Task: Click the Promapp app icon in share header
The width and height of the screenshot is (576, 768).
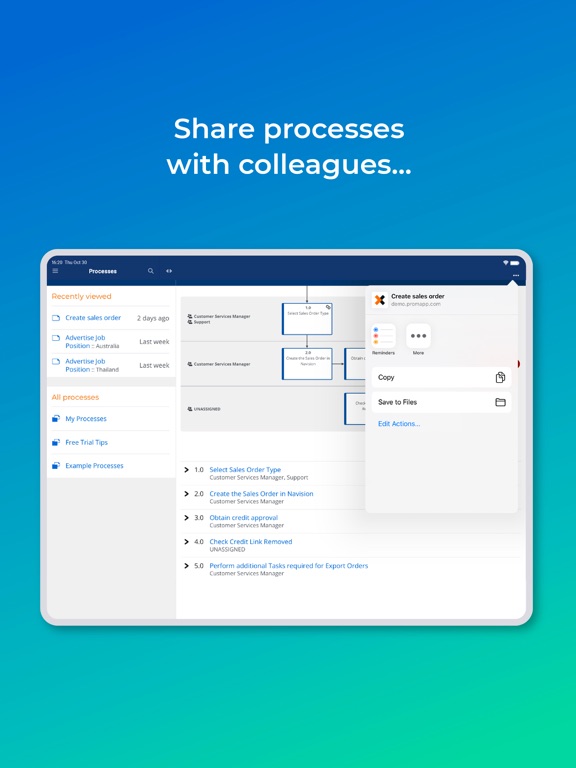Action: click(x=380, y=300)
